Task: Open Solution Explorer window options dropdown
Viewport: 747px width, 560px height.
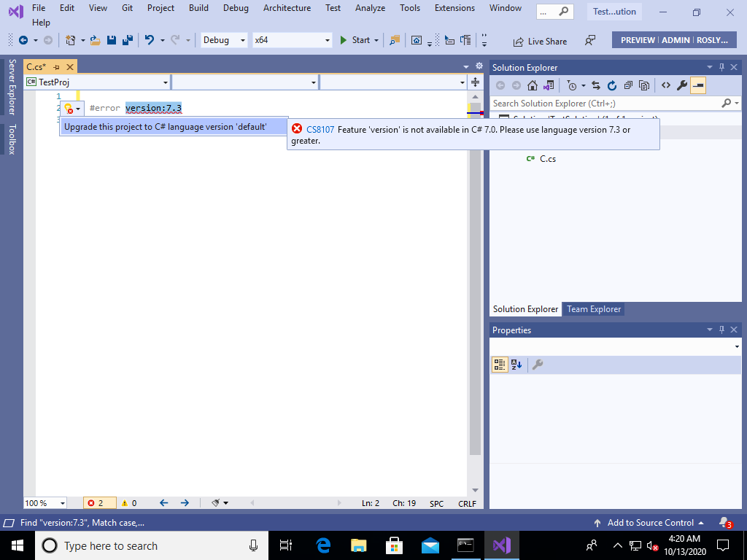Action: click(709, 67)
